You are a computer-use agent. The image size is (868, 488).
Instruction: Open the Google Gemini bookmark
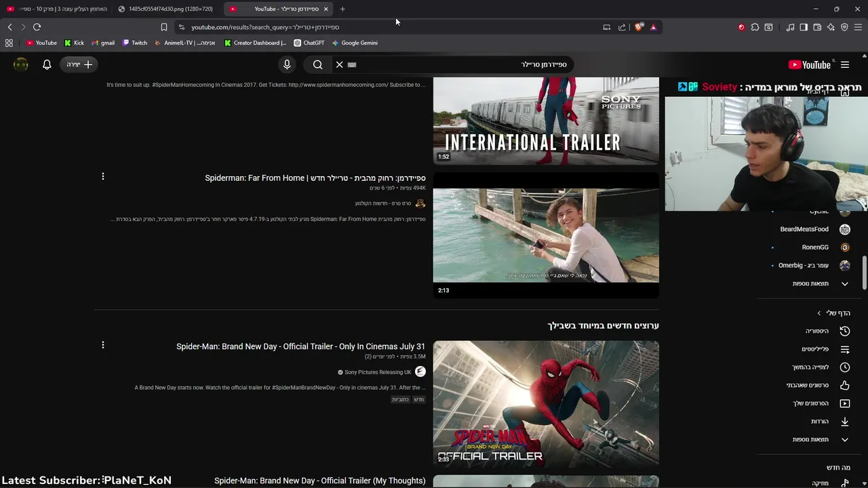[355, 43]
